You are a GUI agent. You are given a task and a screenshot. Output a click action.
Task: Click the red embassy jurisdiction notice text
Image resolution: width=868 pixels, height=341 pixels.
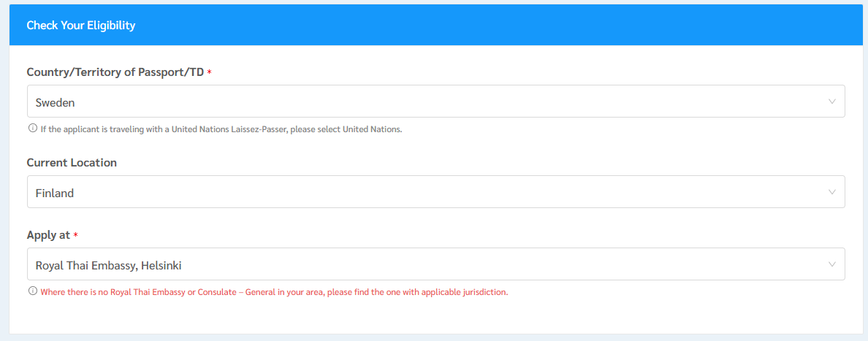click(x=274, y=292)
